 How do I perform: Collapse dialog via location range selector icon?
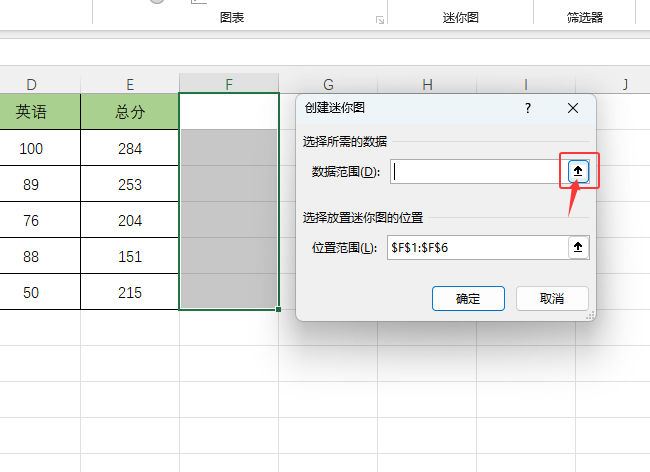tap(578, 247)
